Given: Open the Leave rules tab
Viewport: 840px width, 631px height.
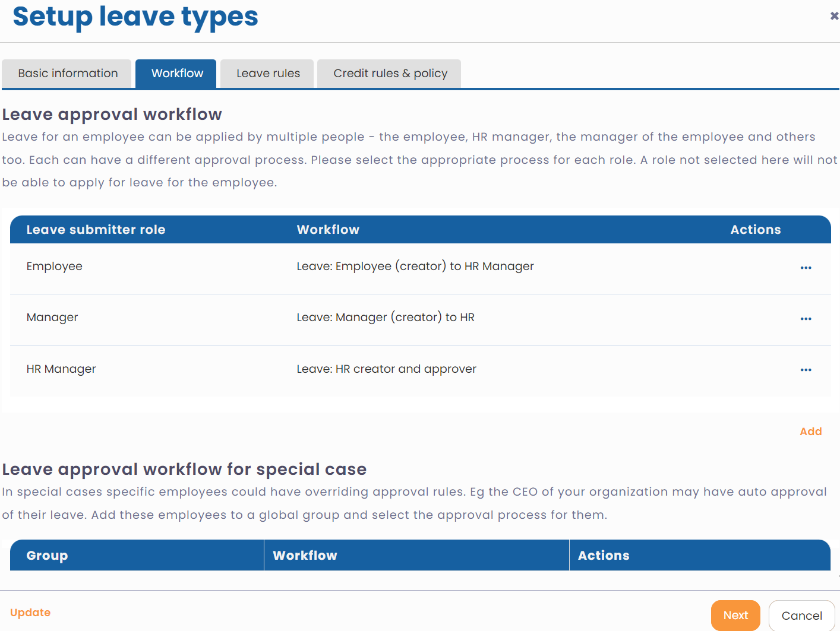Looking at the screenshot, I should 267,73.
